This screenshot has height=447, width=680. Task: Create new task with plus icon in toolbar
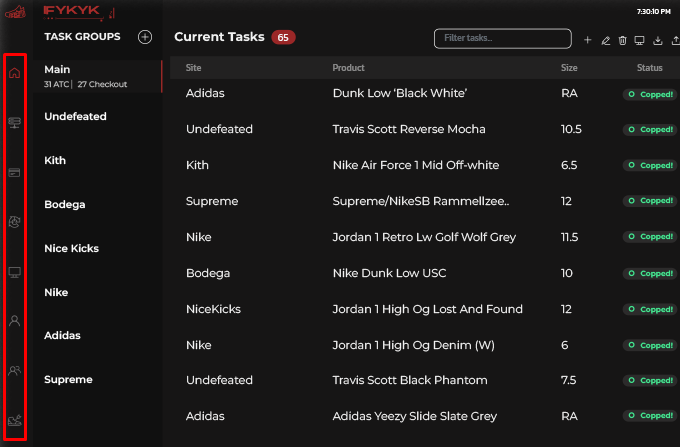587,40
